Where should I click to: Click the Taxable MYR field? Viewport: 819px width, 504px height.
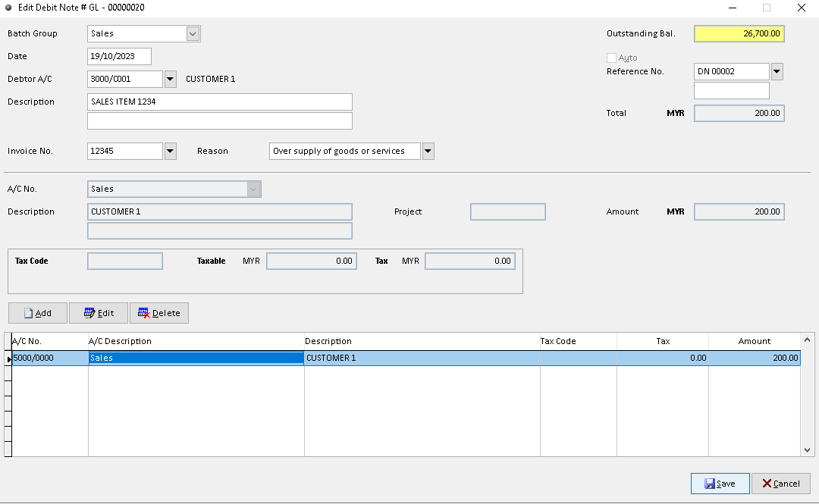click(312, 261)
